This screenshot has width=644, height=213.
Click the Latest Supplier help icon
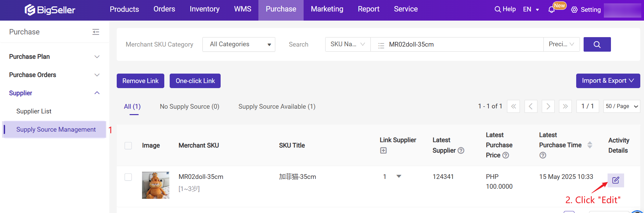461,151
